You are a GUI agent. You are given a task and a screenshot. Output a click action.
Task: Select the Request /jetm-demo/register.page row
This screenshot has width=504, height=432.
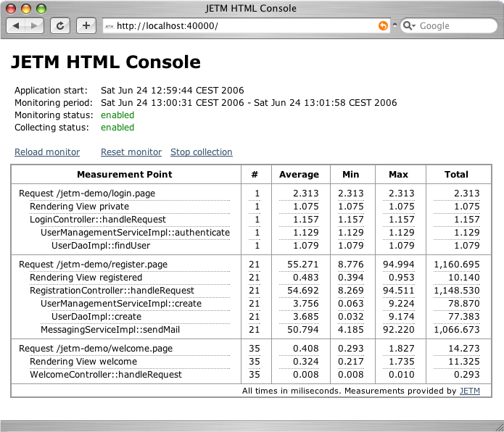pos(251,265)
